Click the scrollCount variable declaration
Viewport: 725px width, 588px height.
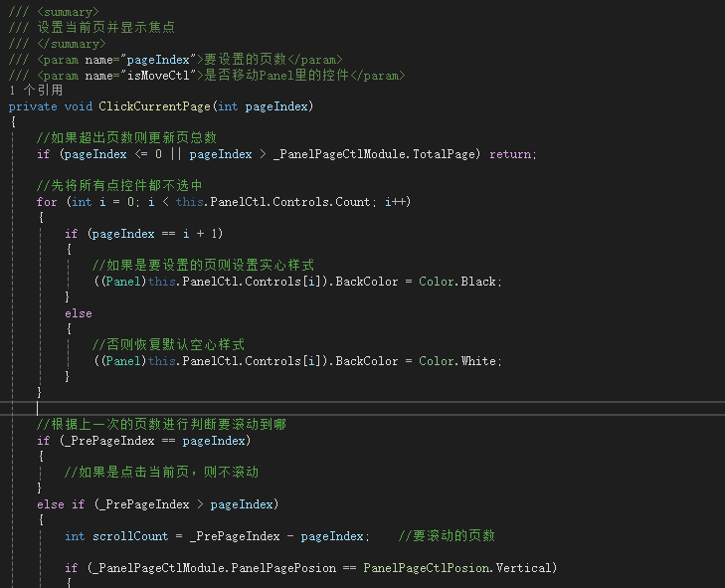pos(130,536)
